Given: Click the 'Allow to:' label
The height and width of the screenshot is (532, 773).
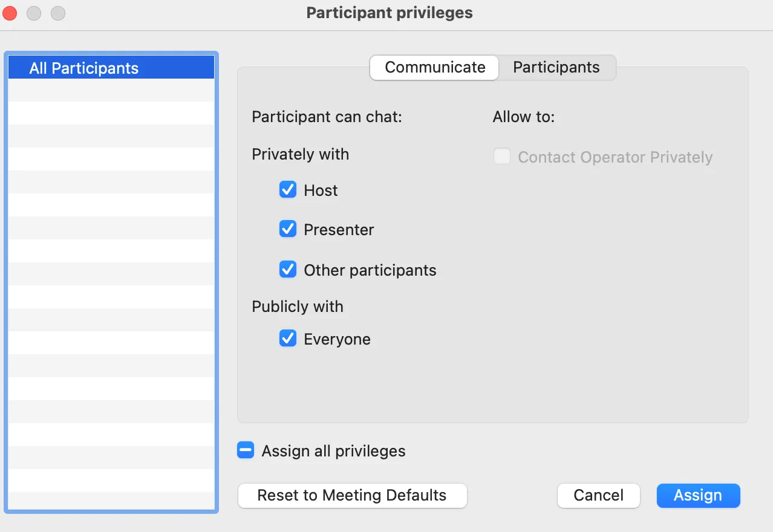Looking at the screenshot, I should click(x=523, y=117).
